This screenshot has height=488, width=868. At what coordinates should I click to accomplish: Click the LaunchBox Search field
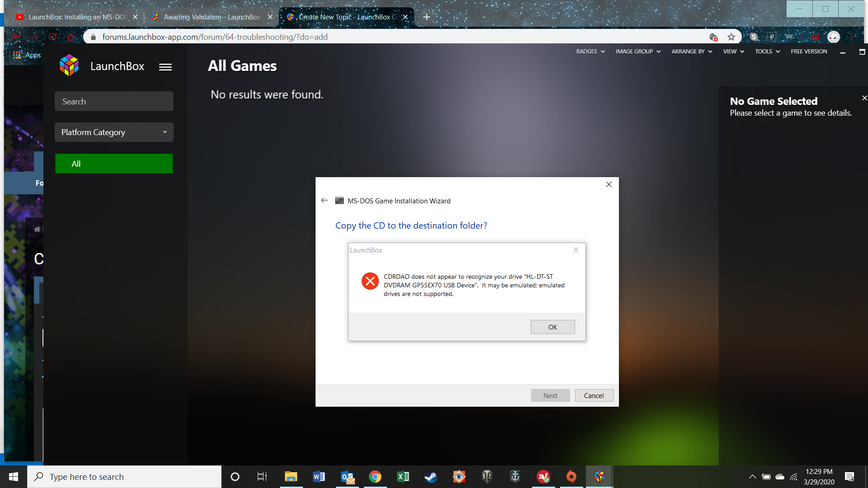114,101
